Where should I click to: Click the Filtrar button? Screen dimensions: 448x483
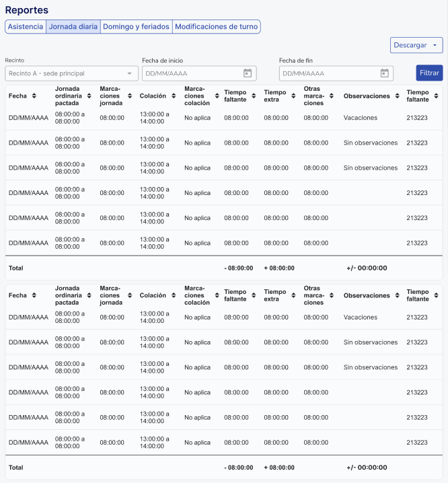(x=429, y=73)
